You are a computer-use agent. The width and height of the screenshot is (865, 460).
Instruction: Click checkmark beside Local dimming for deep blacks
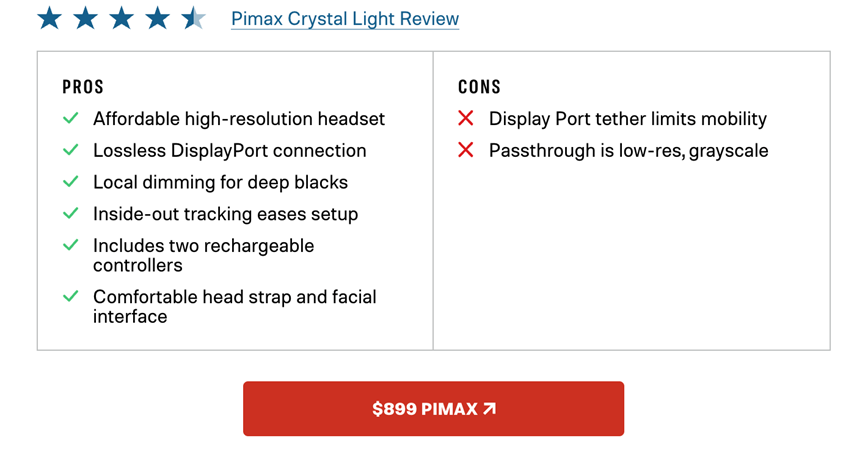click(70, 182)
